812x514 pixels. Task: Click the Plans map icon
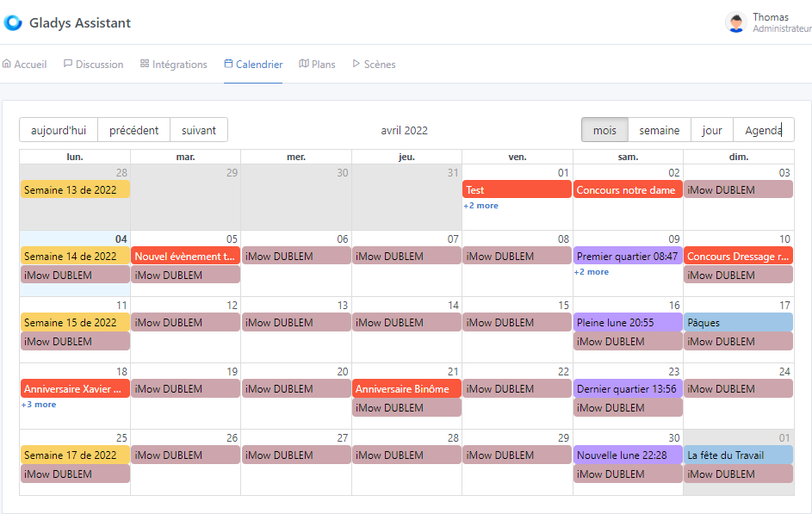click(304, 64)
